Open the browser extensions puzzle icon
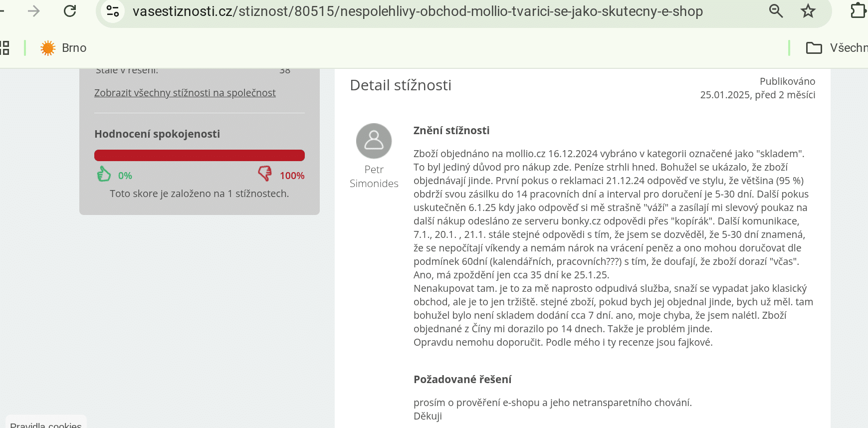 [x=858, y=11]
